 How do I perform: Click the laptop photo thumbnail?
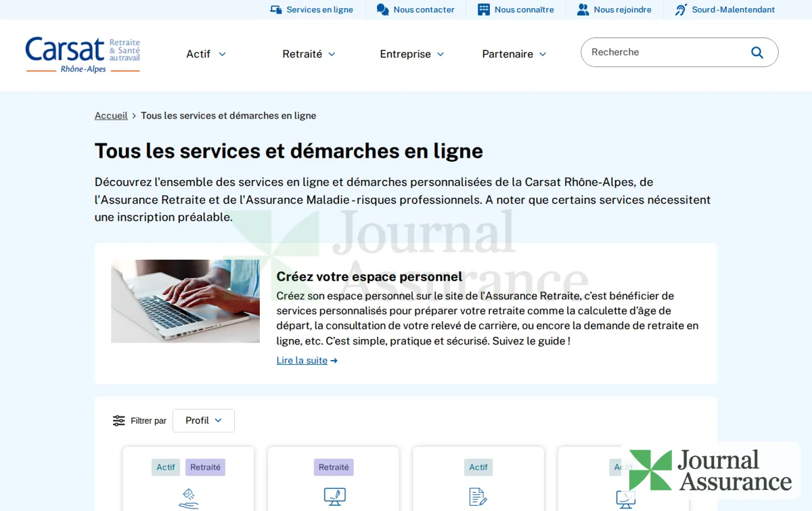pos(185,301)
